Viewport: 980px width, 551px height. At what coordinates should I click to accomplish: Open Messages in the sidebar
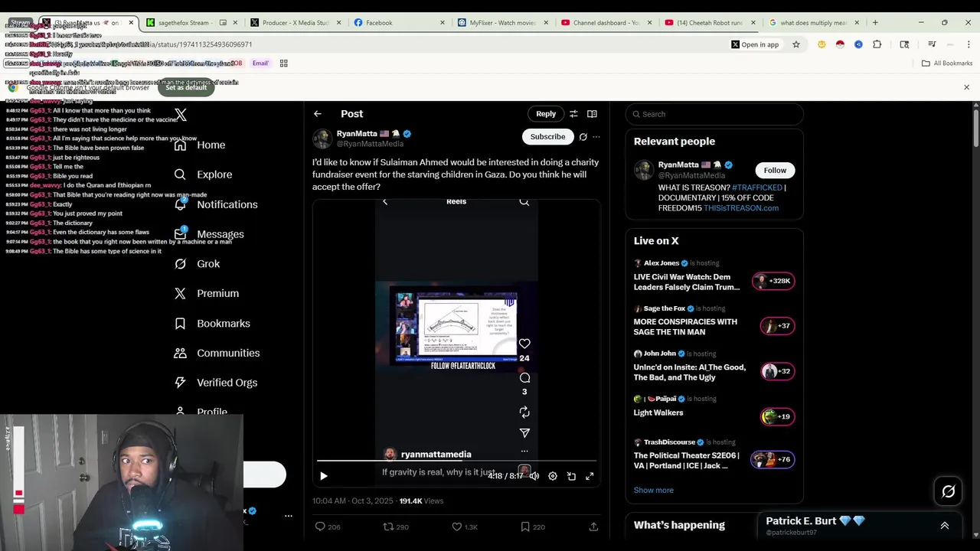[x=209, y=234]
